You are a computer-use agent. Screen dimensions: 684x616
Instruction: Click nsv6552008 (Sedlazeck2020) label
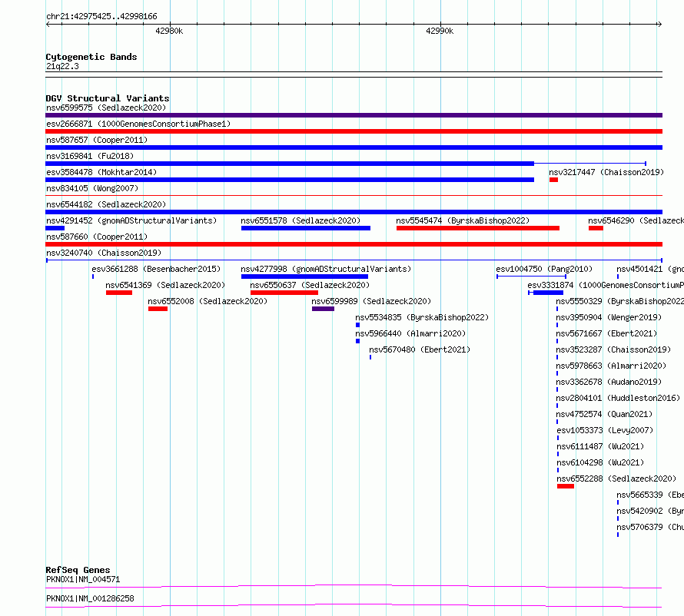pos(208,301)
